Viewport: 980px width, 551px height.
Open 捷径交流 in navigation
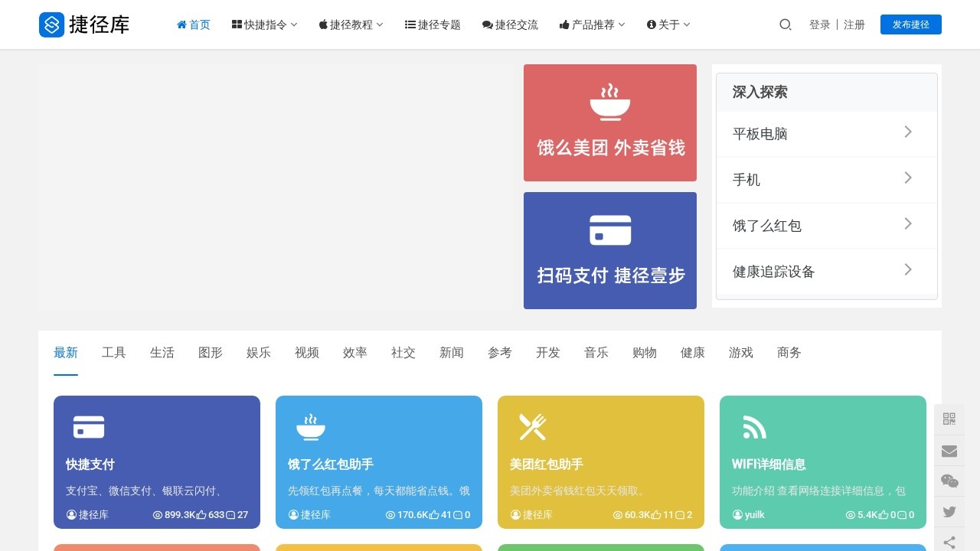pyautogui.click(x=510, y=24)
